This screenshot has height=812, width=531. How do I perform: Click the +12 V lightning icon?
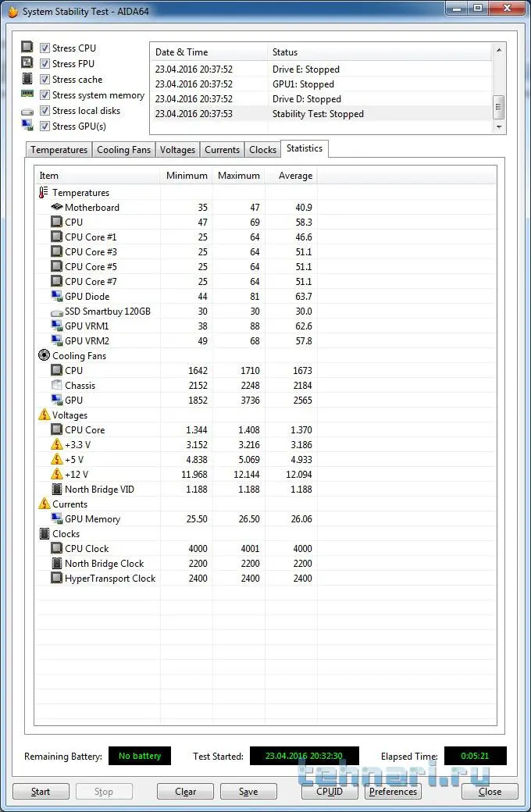[x=56, y=474]
